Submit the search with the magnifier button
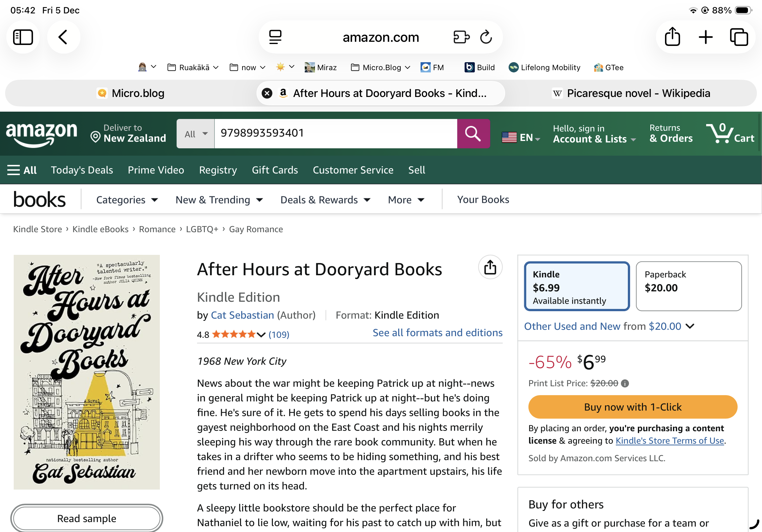This screenshot has width=762, height=532. click(x=473, y=134)
